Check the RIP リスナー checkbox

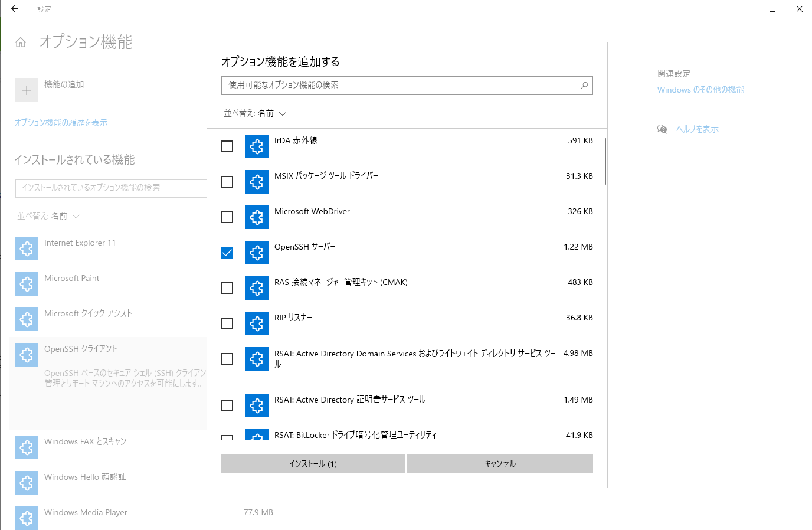(227, 323)
